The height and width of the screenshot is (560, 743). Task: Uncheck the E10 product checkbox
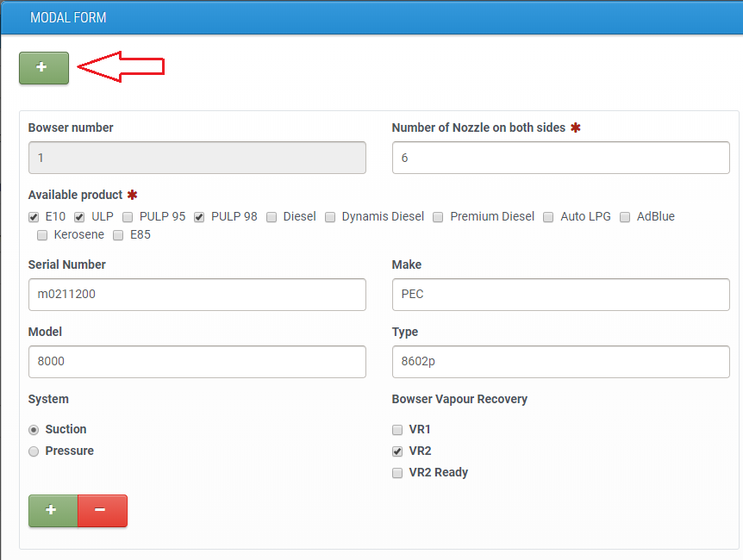point(34,217)
